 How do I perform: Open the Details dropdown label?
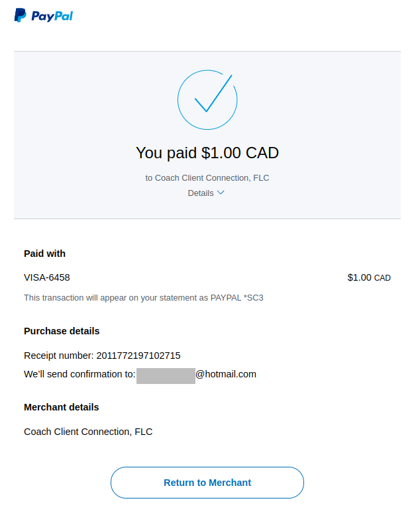pos(201,193)
